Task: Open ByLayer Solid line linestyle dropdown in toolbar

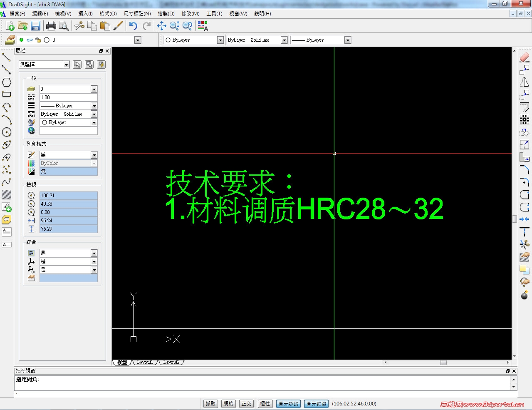Action: coord(284,40)
